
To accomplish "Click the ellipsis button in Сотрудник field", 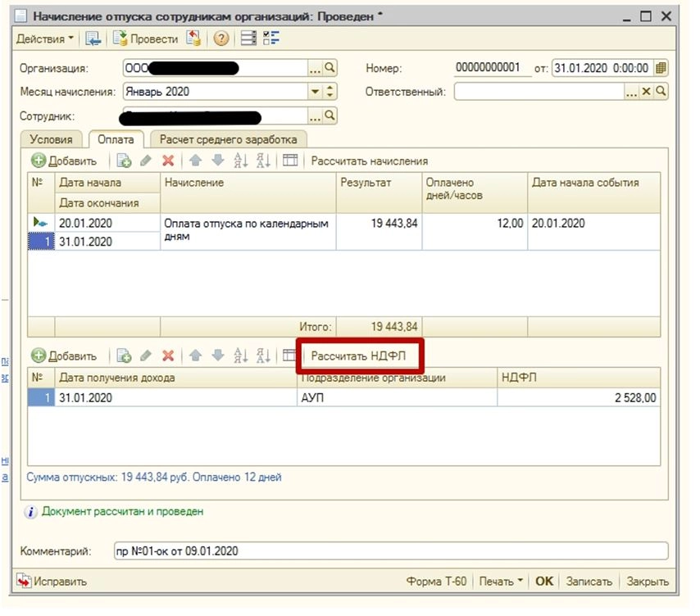I will pyautogui.click(x=316, y=116).
